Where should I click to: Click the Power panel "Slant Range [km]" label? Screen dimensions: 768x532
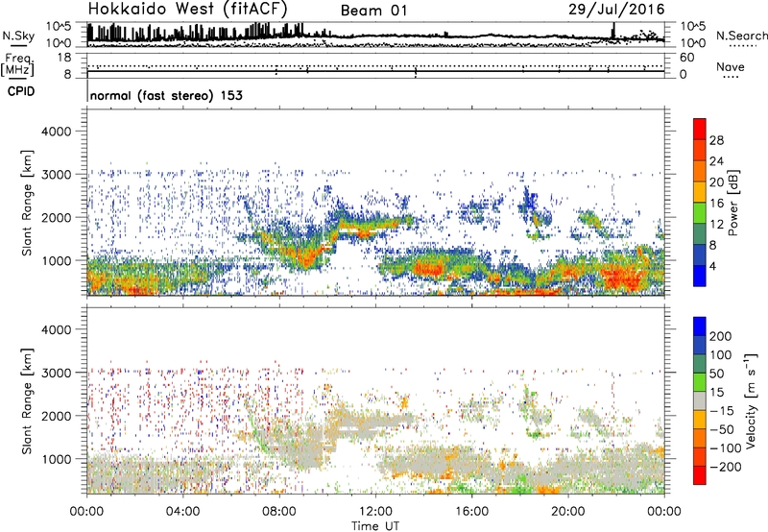tap(27, 203)
